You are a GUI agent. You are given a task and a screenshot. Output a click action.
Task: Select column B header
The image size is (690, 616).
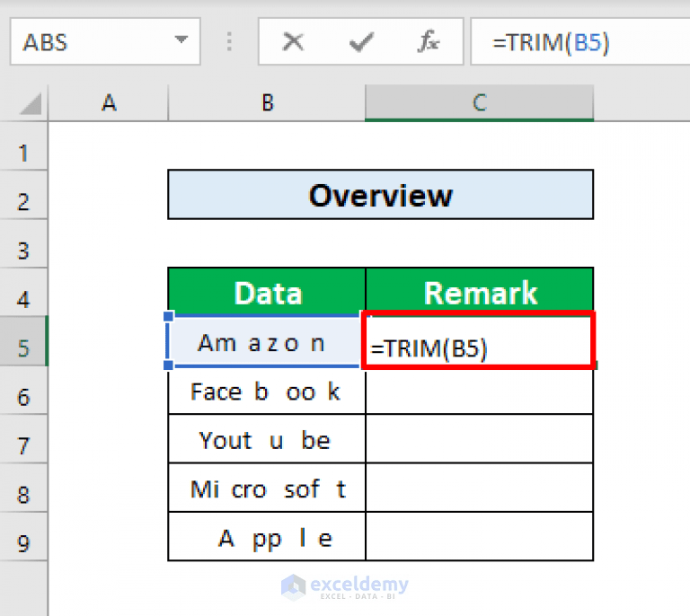(267, 103)
